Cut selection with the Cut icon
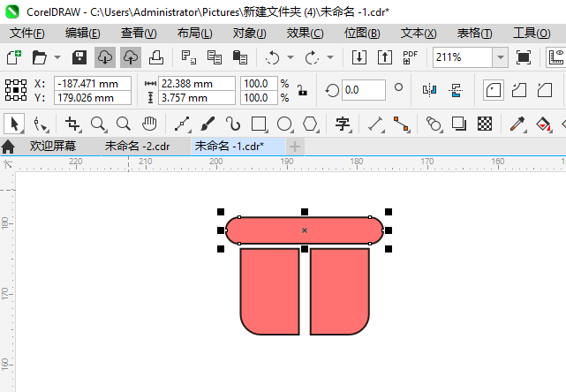The width and height of the screenshot is (566, 392). pos(188,57)
